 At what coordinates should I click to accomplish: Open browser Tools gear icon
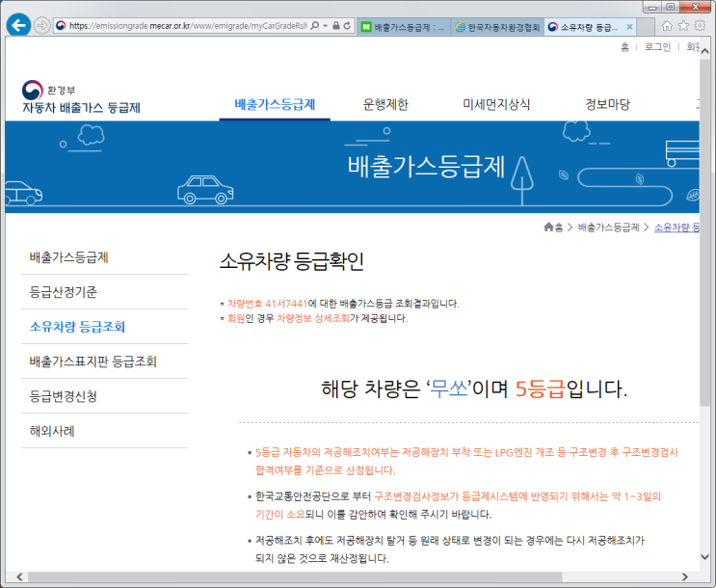pyautogui.click(x=700, y=26)
